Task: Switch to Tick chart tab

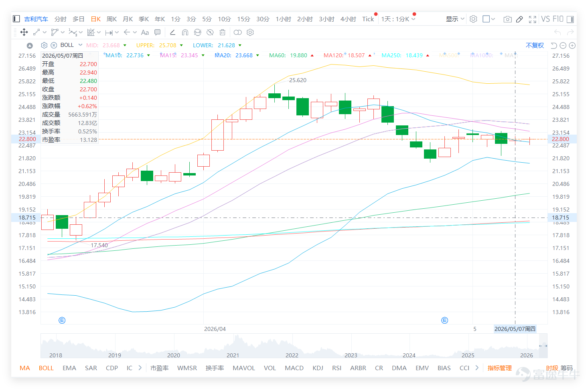Action: pos(368,19)
